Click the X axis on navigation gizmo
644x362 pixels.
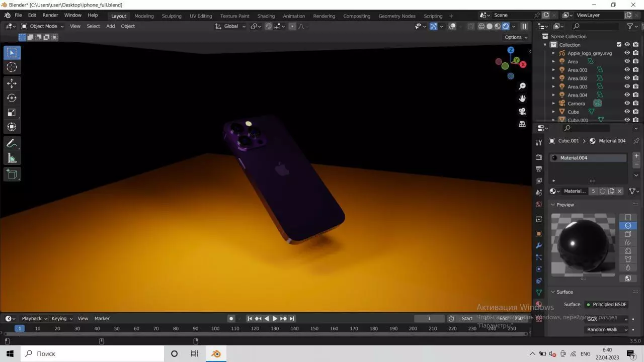point(523,64)
